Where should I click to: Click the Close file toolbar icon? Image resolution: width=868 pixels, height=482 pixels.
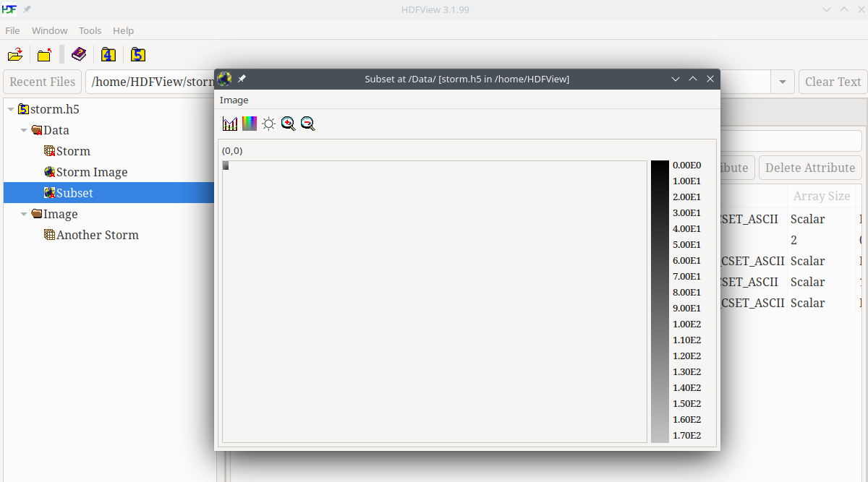[44, 55]
